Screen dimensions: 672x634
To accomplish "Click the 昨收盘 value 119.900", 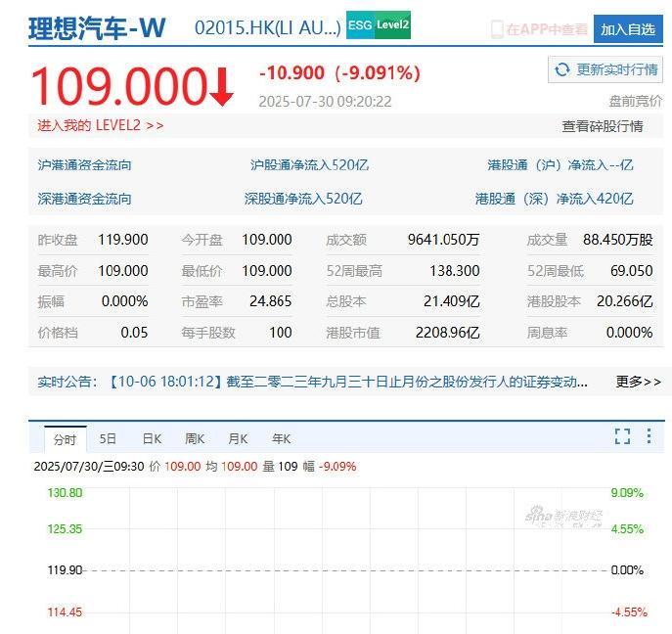I will pyautogui.click(x=123, y=239).
